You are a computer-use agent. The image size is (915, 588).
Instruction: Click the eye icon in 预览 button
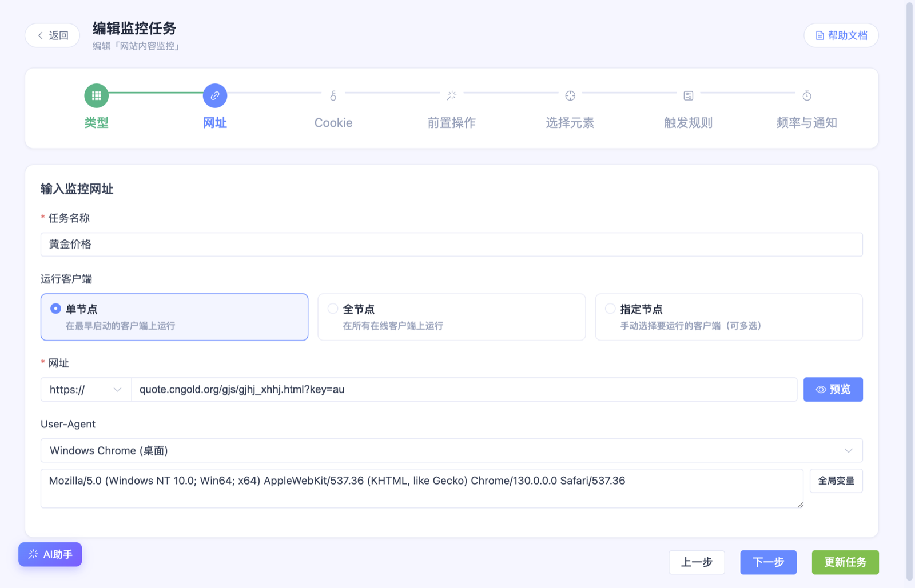point(821,390)
